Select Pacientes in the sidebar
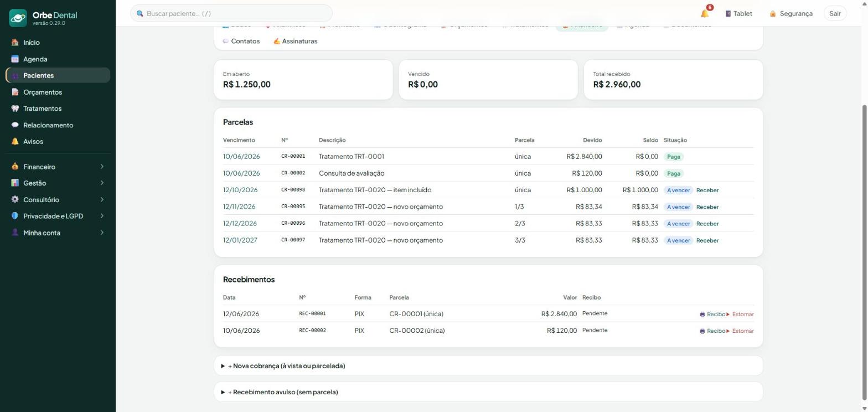Screen dimensions: 868x412 click(58, 75)
